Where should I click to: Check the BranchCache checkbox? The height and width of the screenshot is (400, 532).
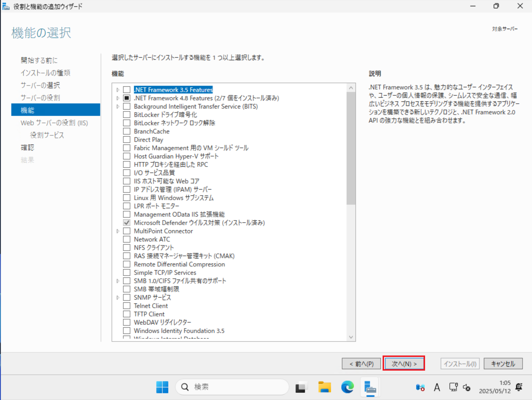click(127, 131)
